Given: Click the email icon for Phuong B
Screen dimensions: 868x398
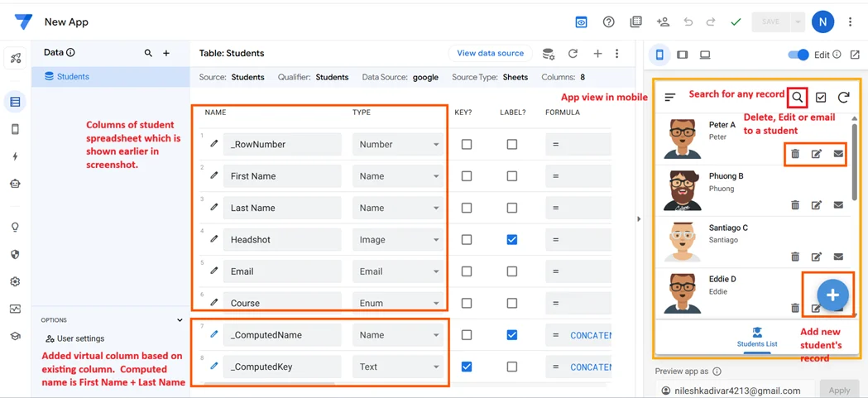Looking at the screenshot, I should 838,205.
